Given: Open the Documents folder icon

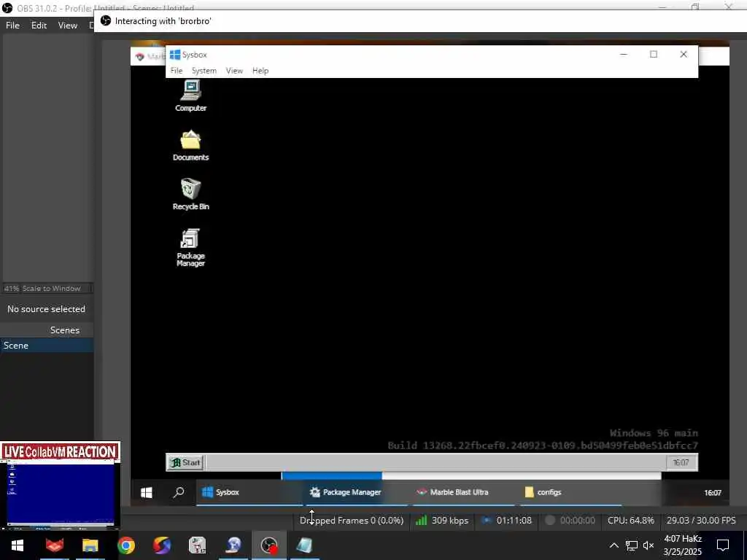Looking at the screenshot, I should pyautogui.click(x=190, y=145).
